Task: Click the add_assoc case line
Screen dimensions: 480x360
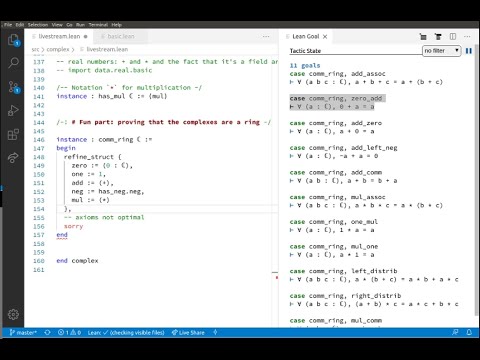Action: pos(337,74)
